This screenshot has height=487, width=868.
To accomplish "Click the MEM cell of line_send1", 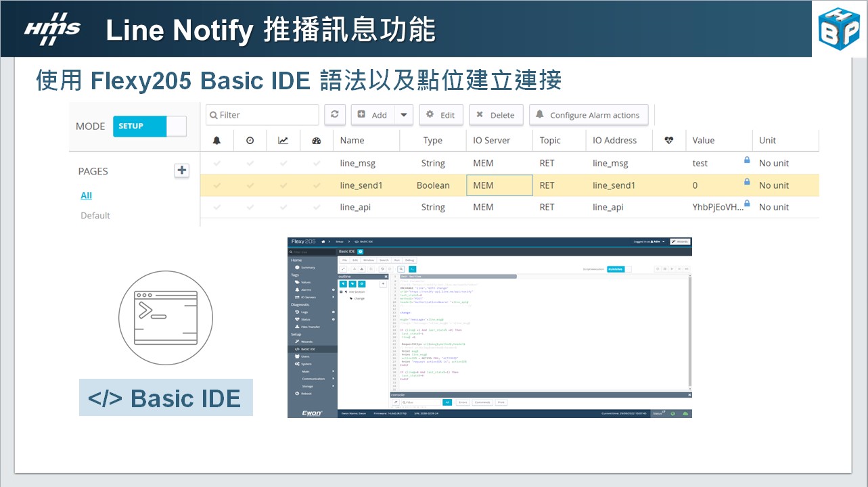I will pos(499,185).
